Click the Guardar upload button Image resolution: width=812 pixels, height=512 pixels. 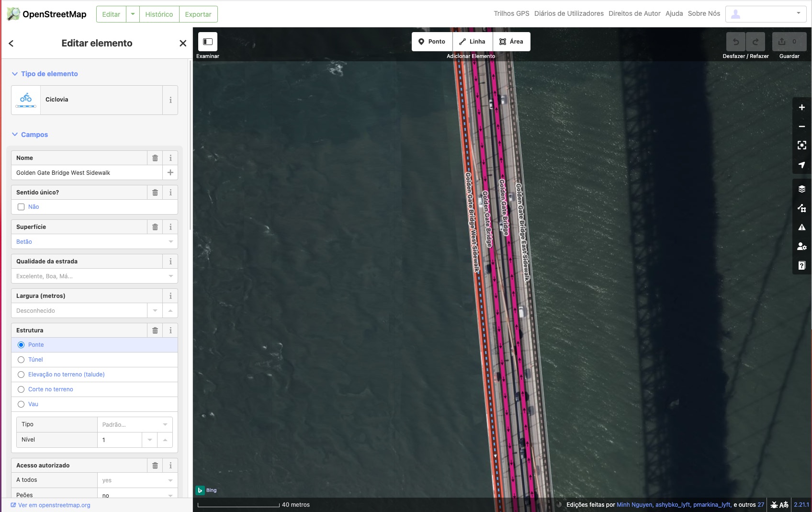[x=789, y=42]
